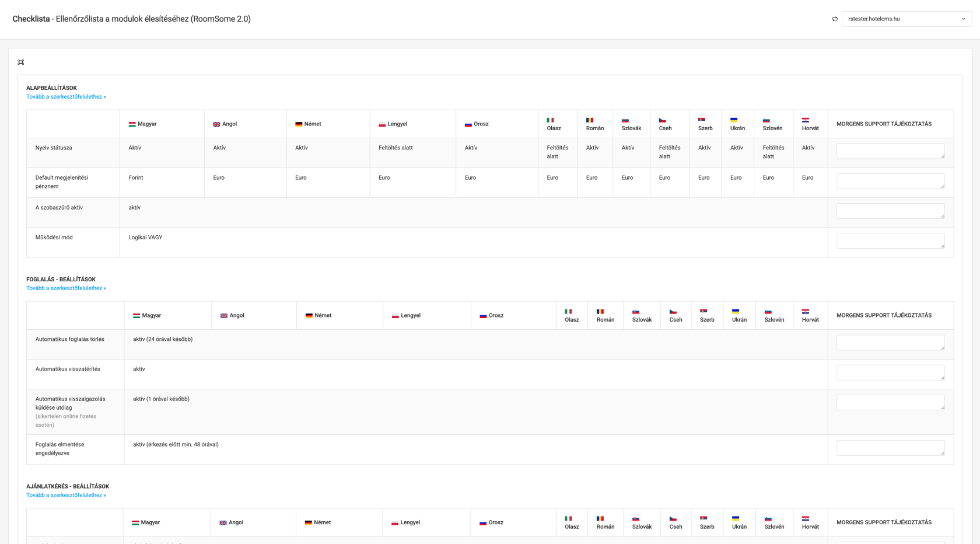Click the Italian flag in Alapbeállítások header

coord(550,120)
